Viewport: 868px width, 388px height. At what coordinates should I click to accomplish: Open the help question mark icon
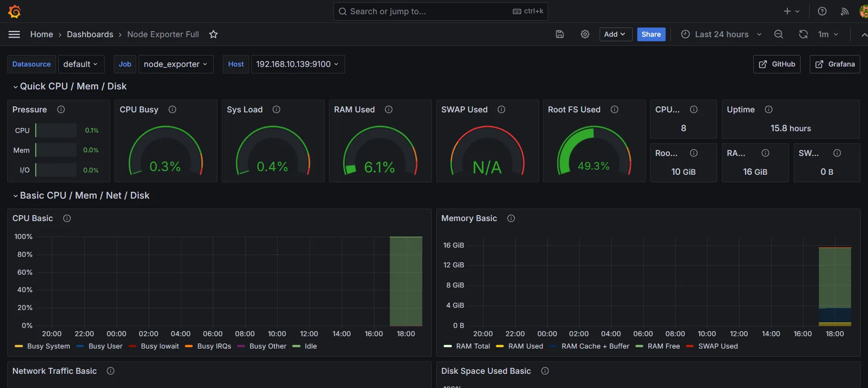tap(822, 11)
